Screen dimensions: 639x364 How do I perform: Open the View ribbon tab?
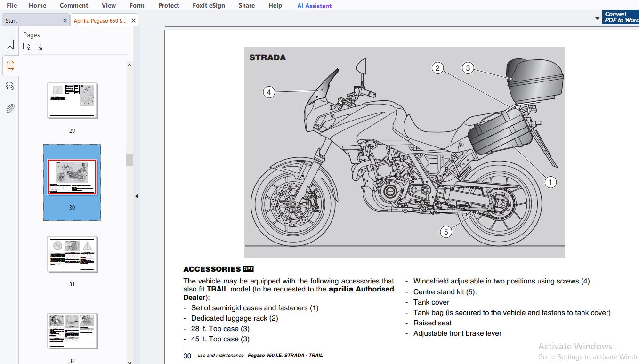[x=109, y=5]
